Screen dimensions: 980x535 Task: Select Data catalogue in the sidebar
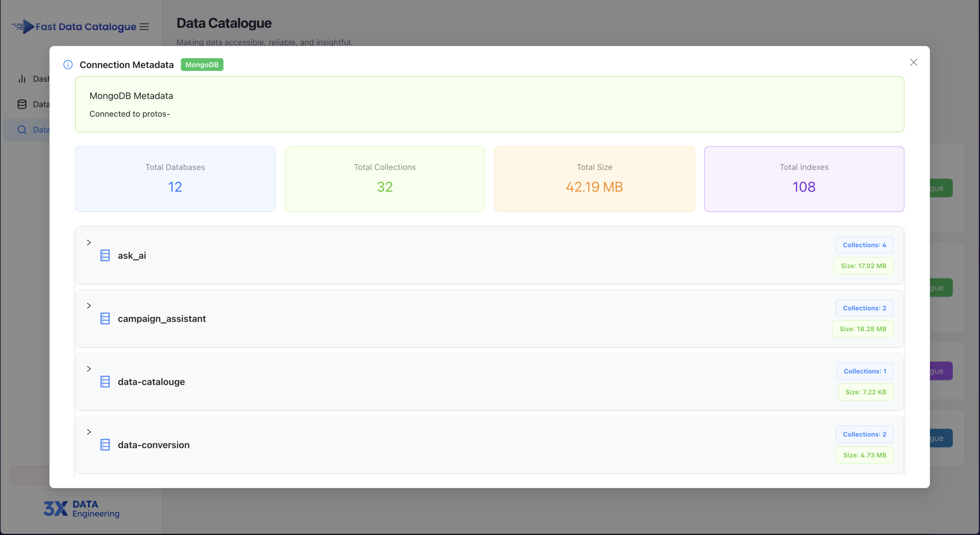42,129
